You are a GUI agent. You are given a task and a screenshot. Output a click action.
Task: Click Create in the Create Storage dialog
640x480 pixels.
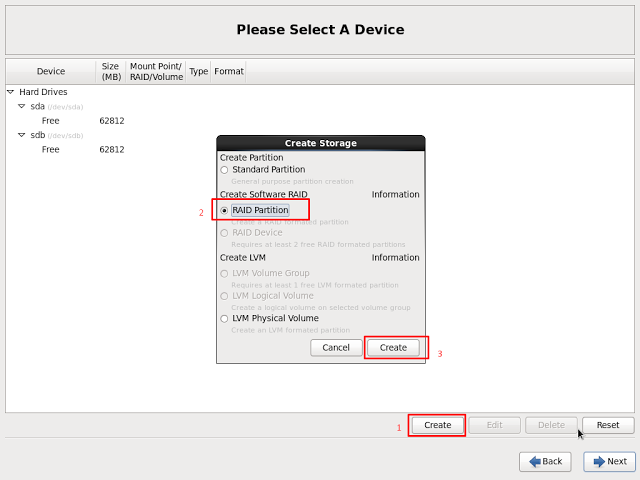tap(393, 347)
